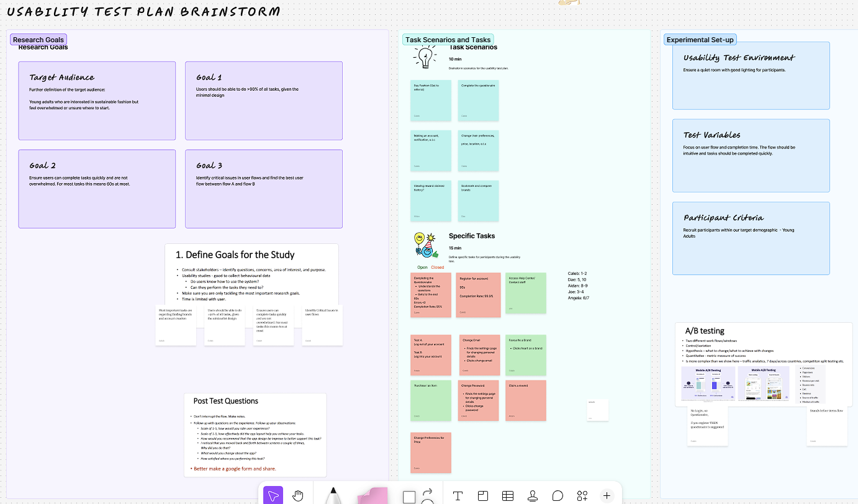
Task: Open widgets and stickers menu
Action: pyautogui.click(x=582, y=495)
